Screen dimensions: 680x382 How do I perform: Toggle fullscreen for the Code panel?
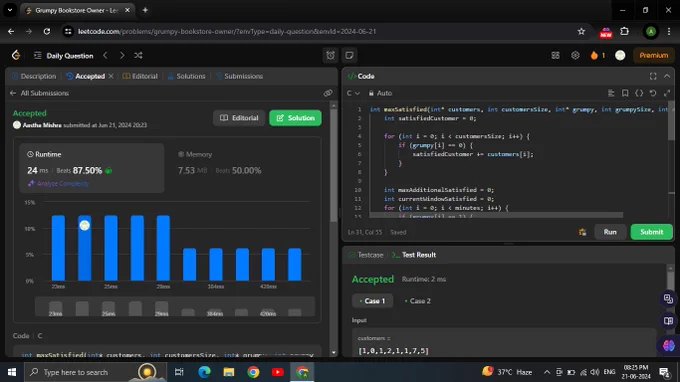pos(653,76)
